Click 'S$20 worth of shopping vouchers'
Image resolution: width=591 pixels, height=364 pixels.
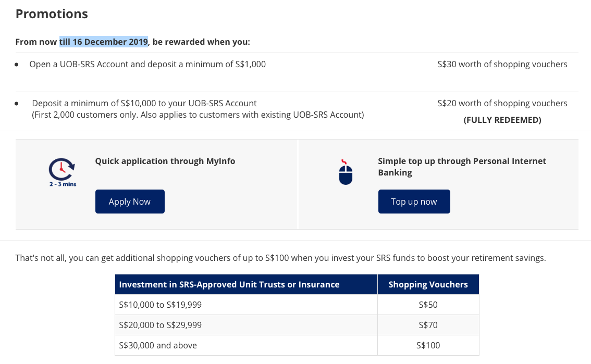click(502, 103)
